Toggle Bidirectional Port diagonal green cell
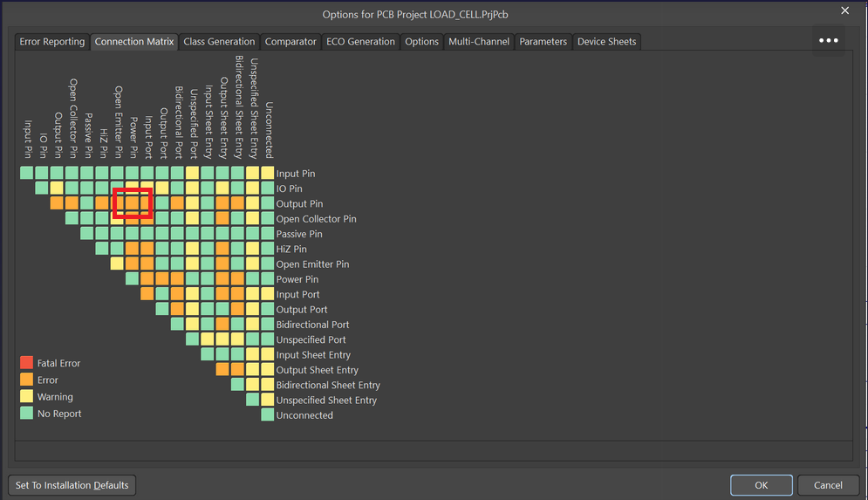The image size is (868, 500). pyautogui.click(x=177, y=324)
